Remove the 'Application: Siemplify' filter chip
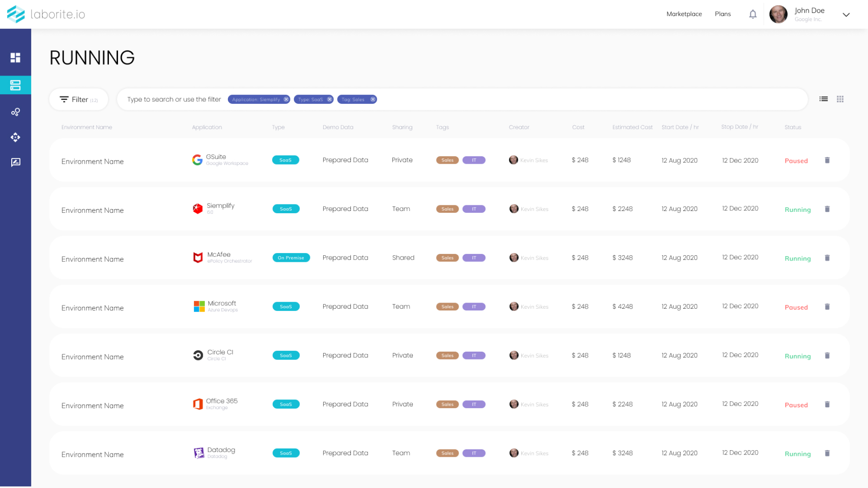 coord(286,99)
